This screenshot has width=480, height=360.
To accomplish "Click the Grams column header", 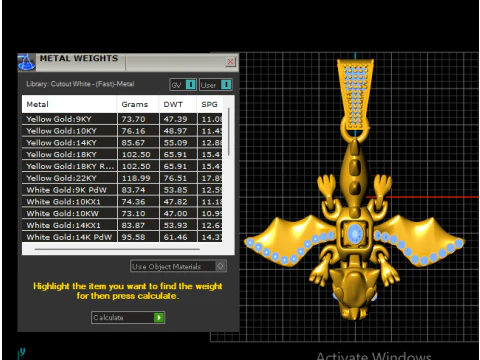I will (138, 104).
